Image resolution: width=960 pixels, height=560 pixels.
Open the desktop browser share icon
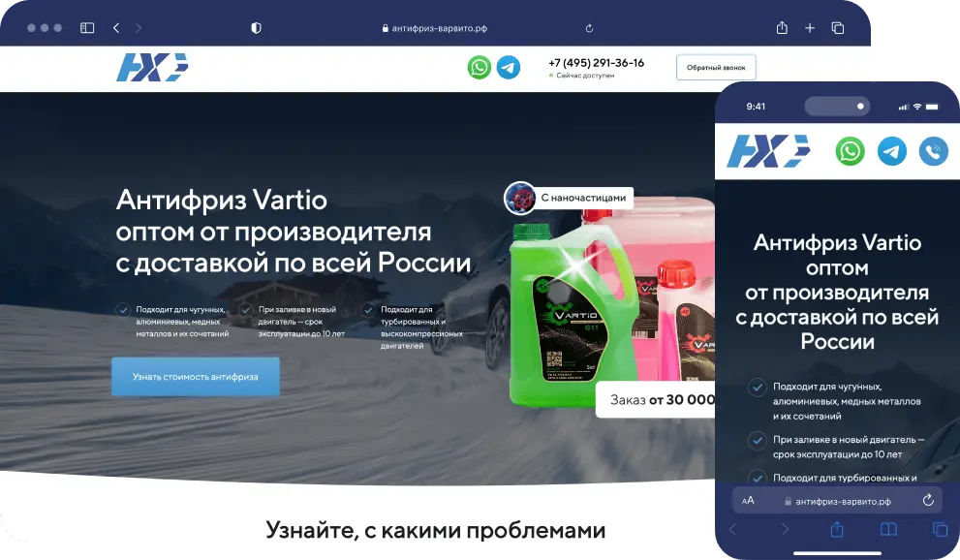tap(782, 27)
